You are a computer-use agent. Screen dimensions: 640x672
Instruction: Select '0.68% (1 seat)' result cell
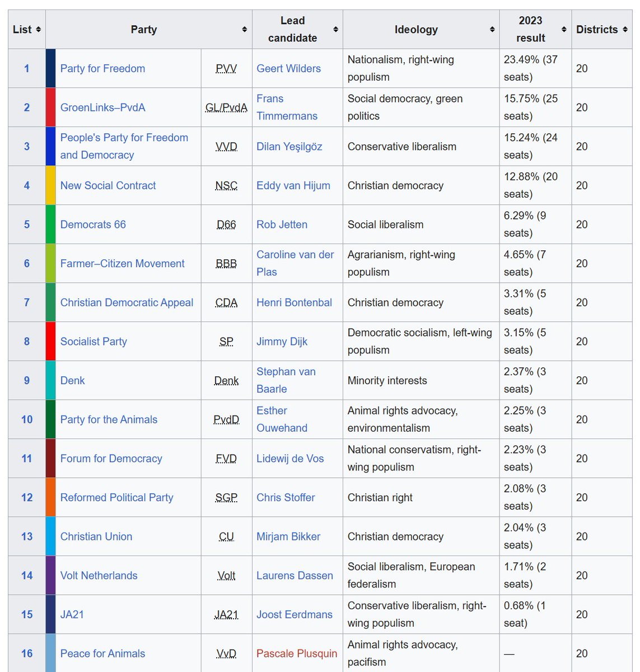tap(535, 614)
